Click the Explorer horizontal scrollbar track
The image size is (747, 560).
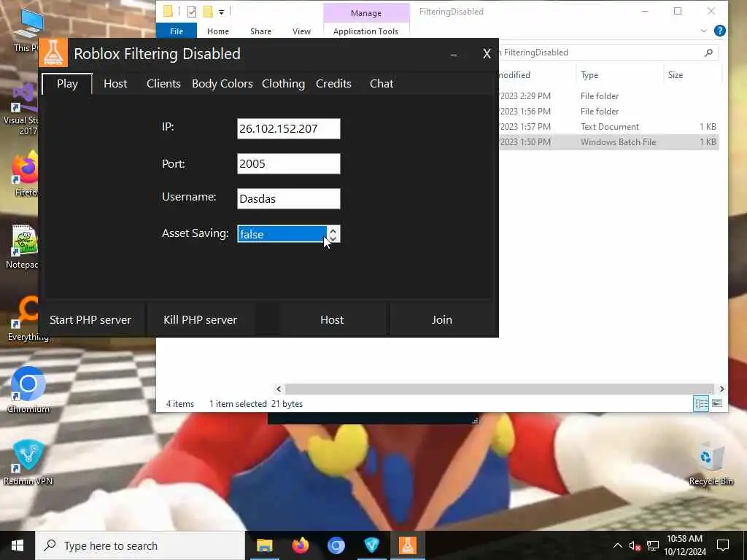[499, 389]
